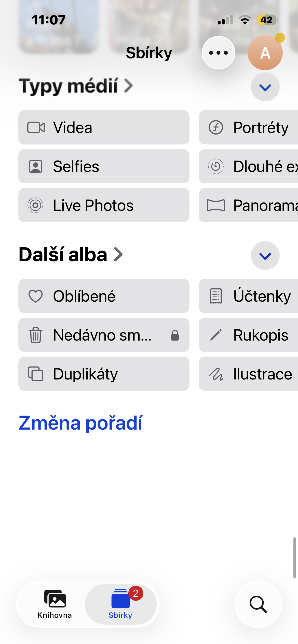Open the Rukopis handwriting album
Image resolution: width=298 pixels, height=644 pixels.
point(248,335)
